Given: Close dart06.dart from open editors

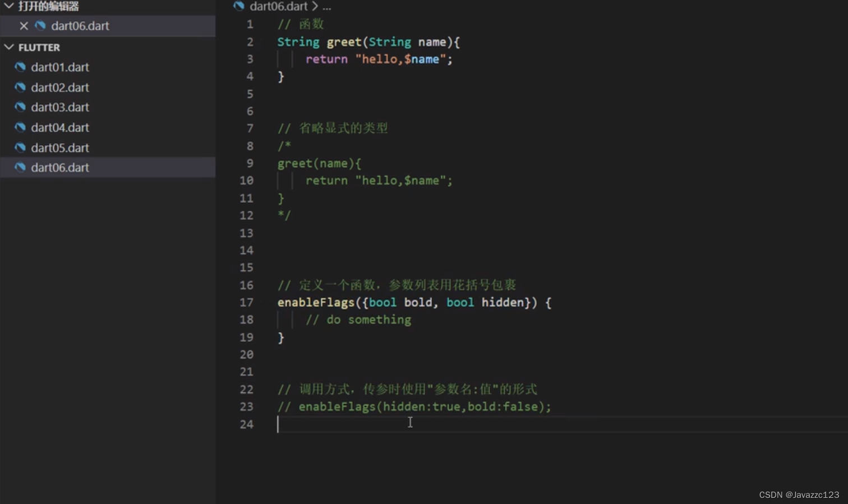Looking at the screenshot, I should click(24, 25).
